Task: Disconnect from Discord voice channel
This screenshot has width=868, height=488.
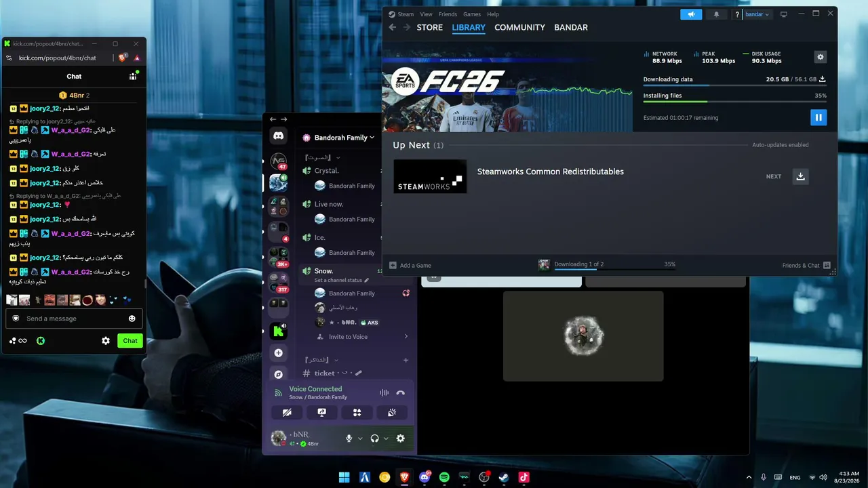Action: click(401, 392)
